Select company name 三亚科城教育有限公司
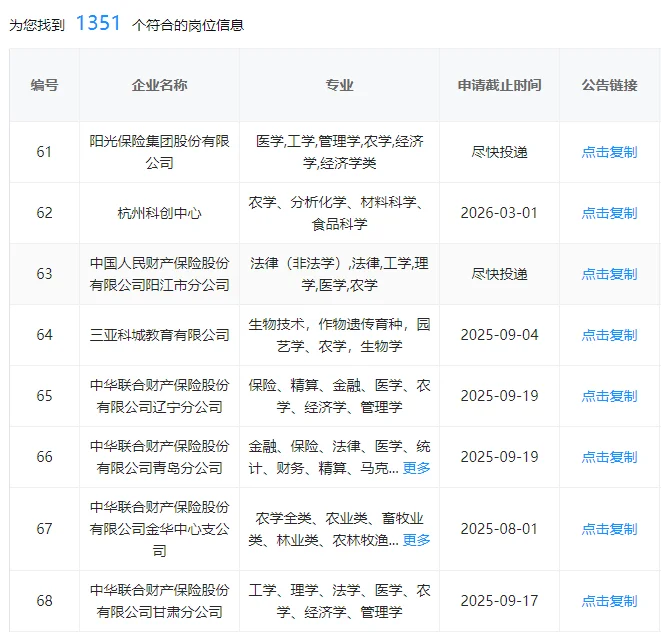 click(x=159, y=335)
